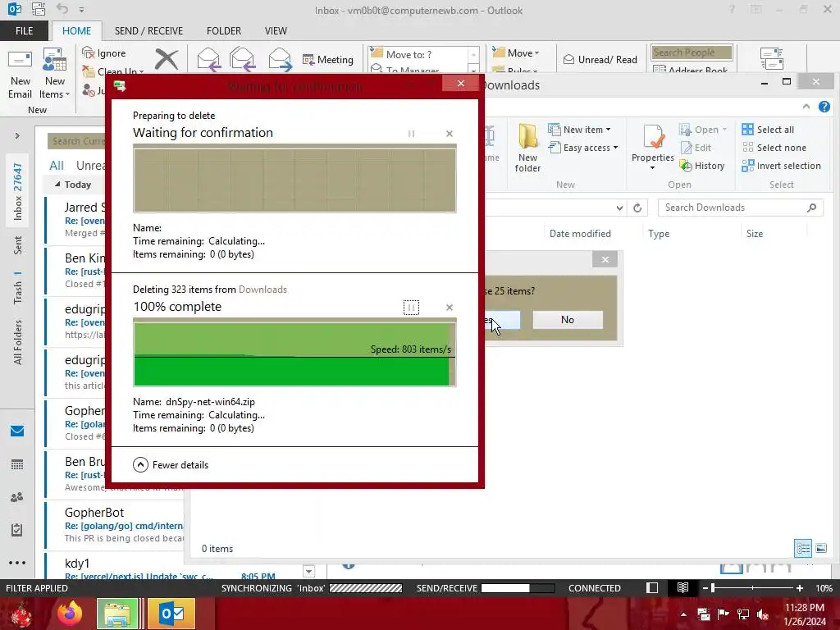Click the Downloads link in delete dialog
Viewport: 840px width, 630px height.
tap(262, 290)
